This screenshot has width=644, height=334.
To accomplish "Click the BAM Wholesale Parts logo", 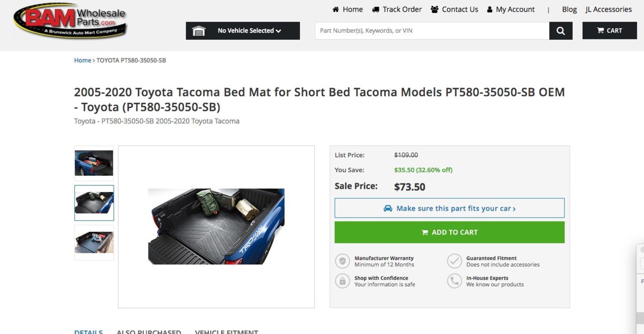I will pos(70,21).
